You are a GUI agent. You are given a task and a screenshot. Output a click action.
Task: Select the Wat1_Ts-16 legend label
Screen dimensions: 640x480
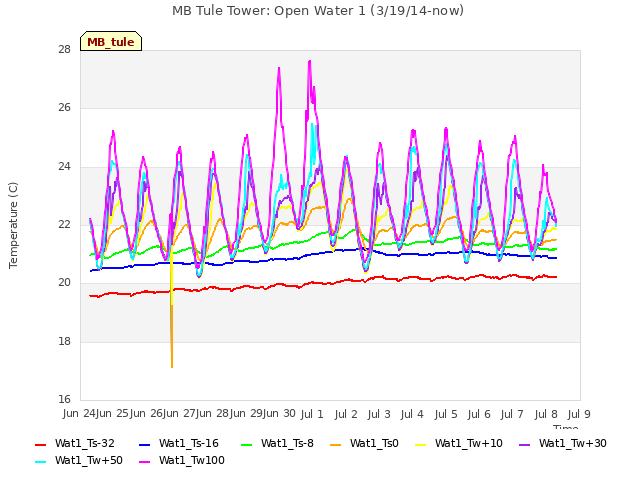(x=189, y=444)
